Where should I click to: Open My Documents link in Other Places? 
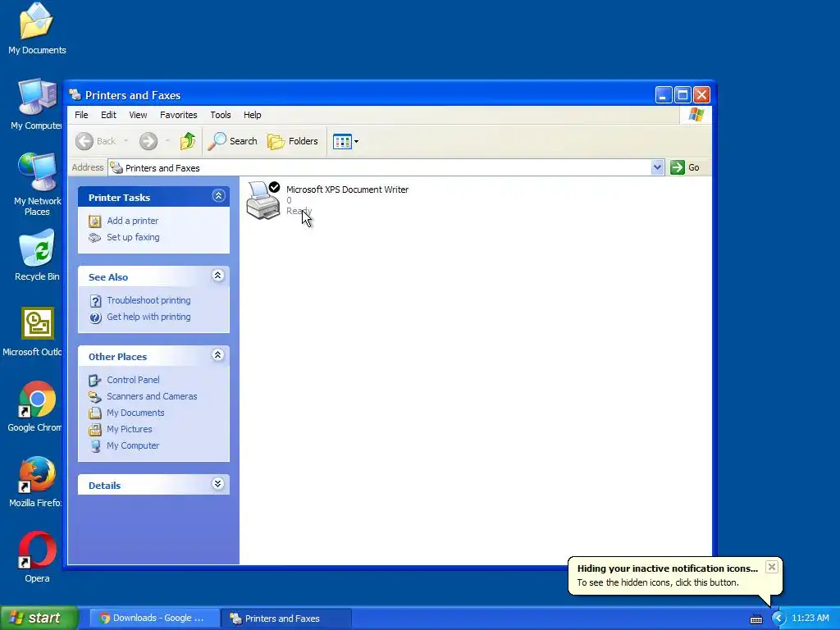[135, 413]
